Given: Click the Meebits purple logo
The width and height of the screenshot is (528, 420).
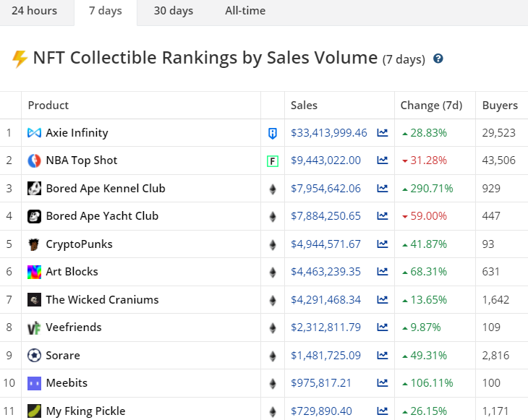Looking at the screenshot, I should (34, 383).
